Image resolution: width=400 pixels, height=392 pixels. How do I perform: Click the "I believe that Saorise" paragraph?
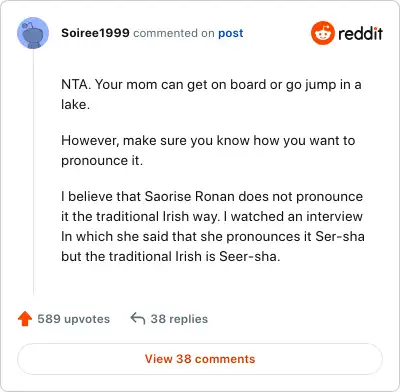(x=213, y=226)
